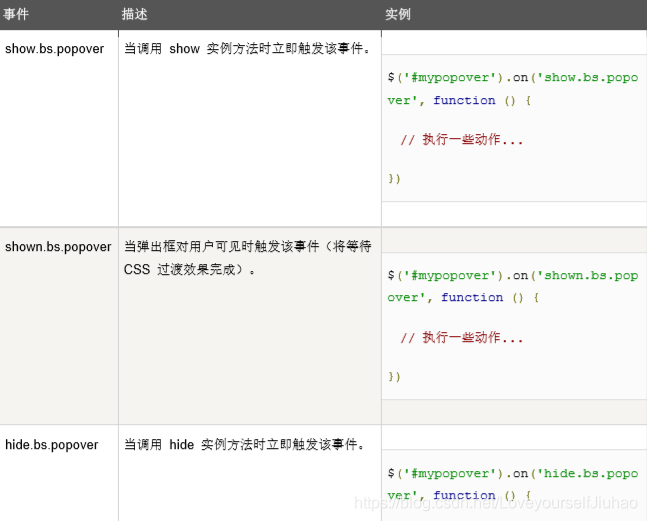Image resolution: width=647 pixels, height=521 pixels.
Task: Click comment '// 执行一些动作...' in shown.bs.popover example
Action: (462, 338)
